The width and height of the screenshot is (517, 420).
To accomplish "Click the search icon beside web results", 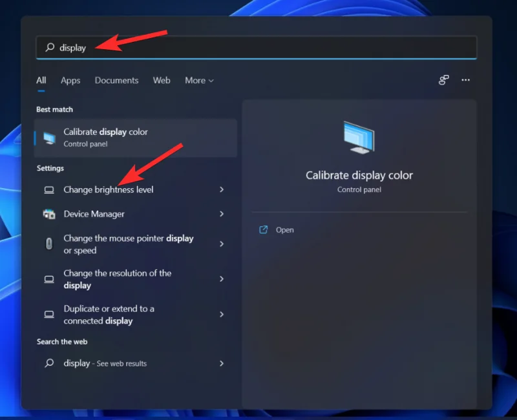I will point(48,363).
